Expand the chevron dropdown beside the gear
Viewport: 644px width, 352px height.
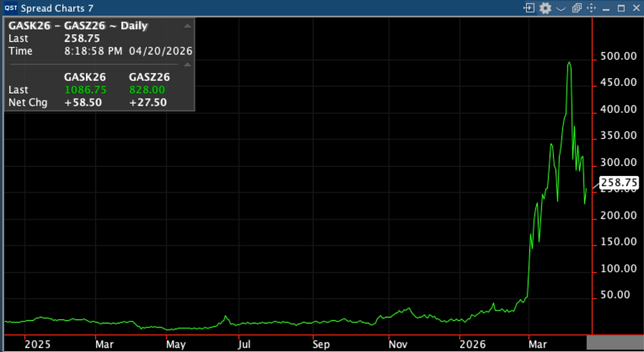(x=561, y=8)
